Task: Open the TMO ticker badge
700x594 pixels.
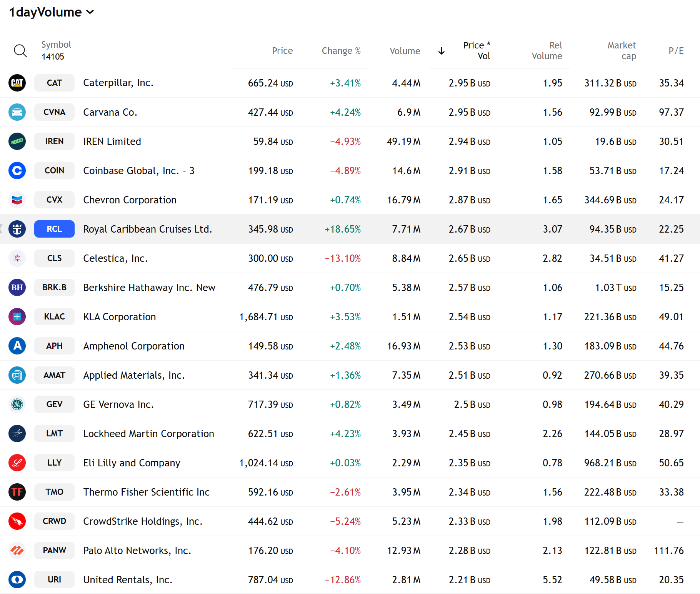Action: (x=54, y=492)
